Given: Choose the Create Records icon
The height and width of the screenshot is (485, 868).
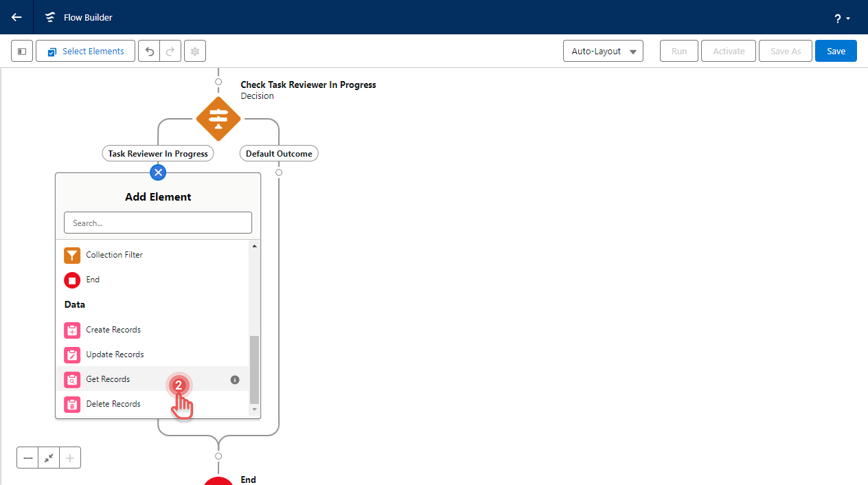Looking at the screenshot, I should point(72,330).
